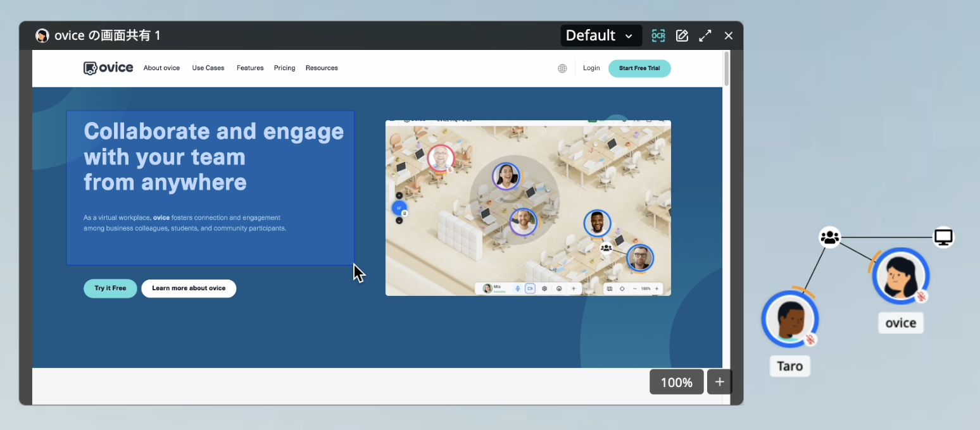Click Taro's muted microphone badge
The height and width of the screenshot is (430, 980).
(810, 340)
